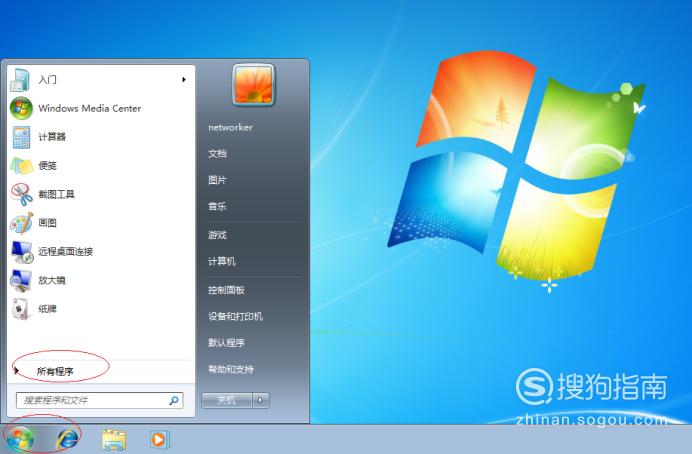Open shutdown options arrow next to 关机

point(260,400)
